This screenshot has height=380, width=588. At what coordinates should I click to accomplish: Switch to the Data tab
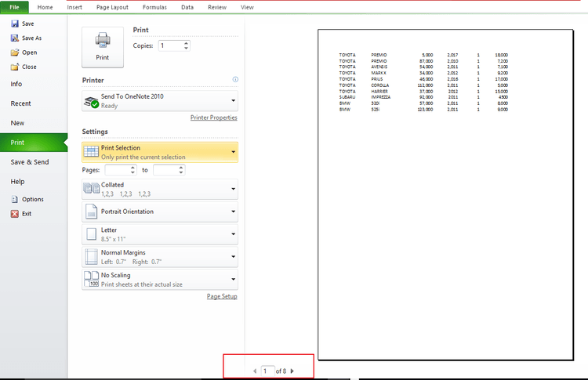(187, 7)
